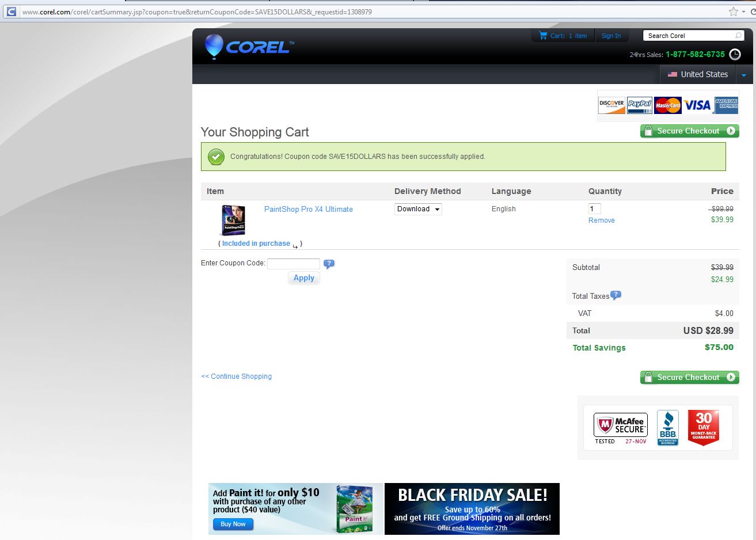
Task: Open the Total Taxes help bubble
Action: click(616, 295)
